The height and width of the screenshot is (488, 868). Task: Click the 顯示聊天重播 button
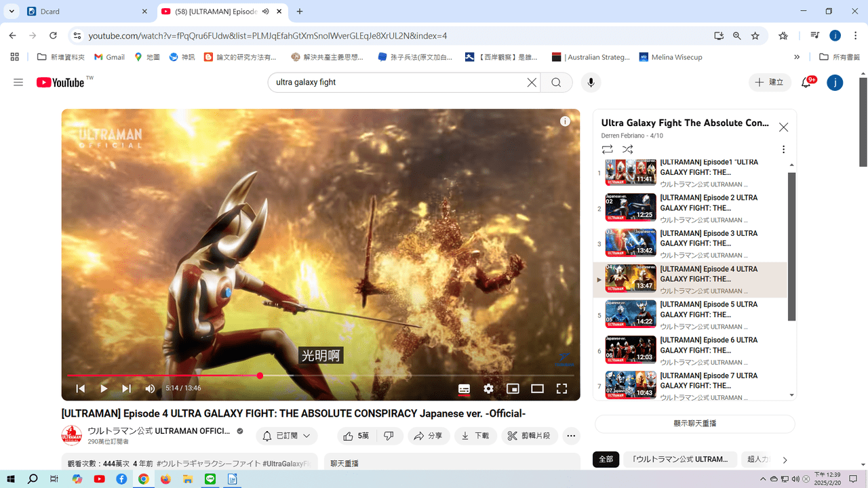[x=694, y=424]
